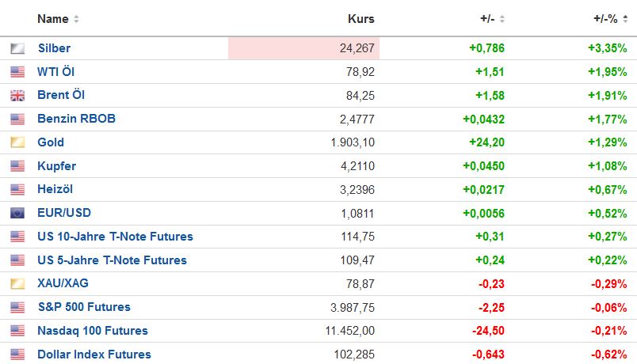Click the EU flag icon beside EUR/USD
Viewport: 637px width, 364px height.
coord(17,213)
